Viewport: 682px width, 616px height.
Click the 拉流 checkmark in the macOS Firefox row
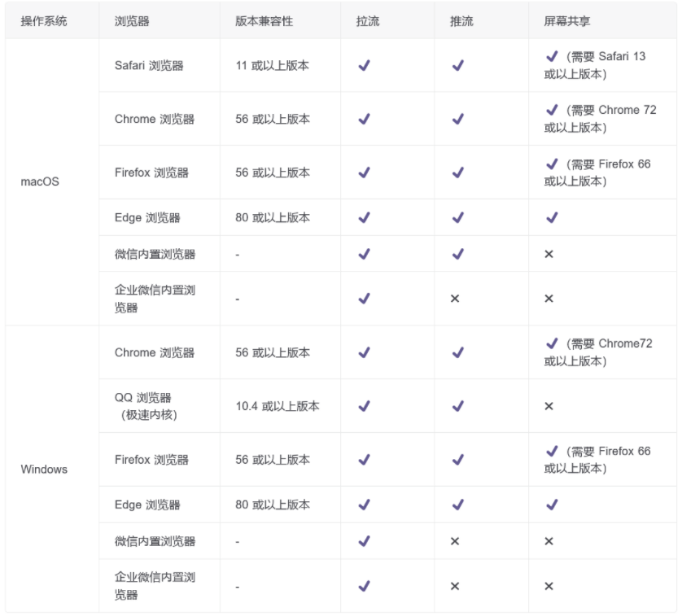click(364, 173)
